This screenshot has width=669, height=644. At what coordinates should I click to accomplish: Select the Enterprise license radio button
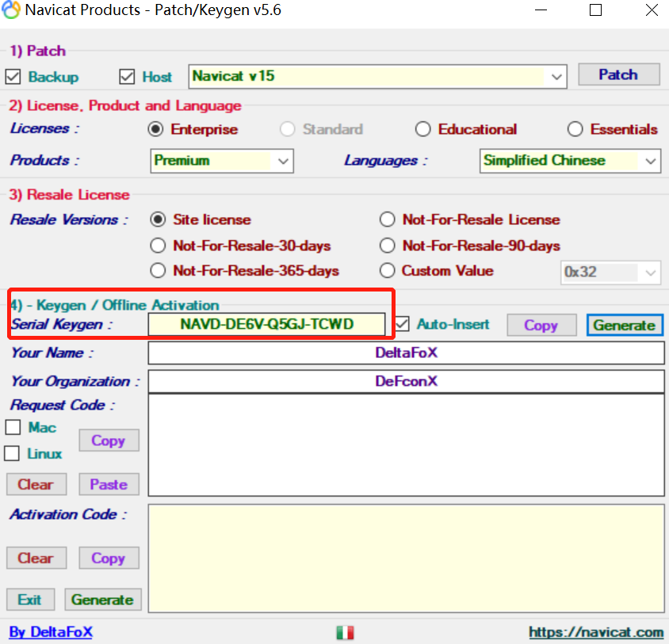pyautogui.click(x=155, y=129)
